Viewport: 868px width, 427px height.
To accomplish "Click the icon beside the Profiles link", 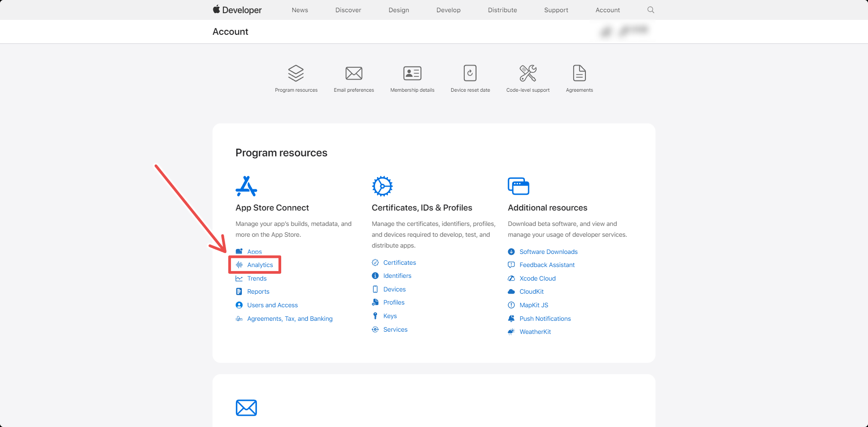I will (x=375, y=302).
